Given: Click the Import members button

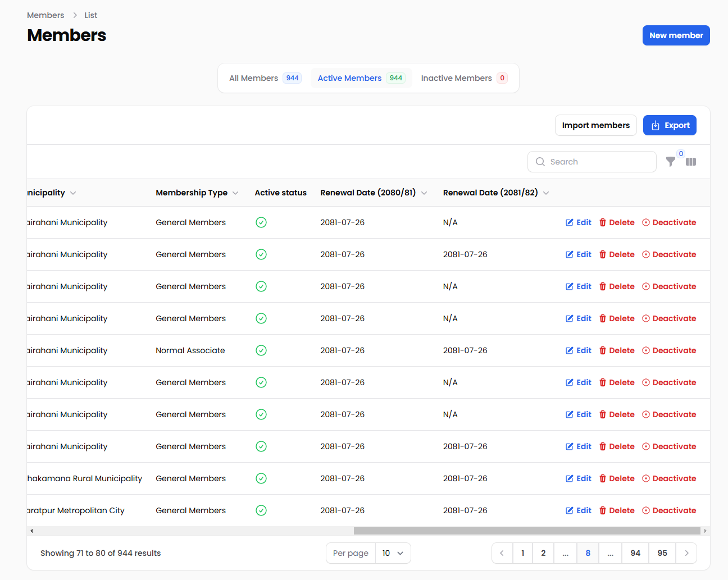Looking at the screenshot, I should [595, 125].
